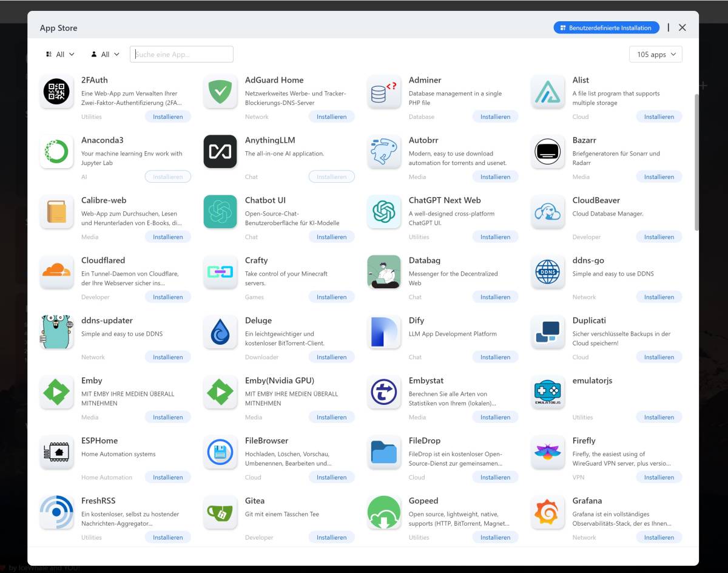The width and height of the screenshot is (728, 573).
Task: Open the Dify app icon
Action: 384,332
